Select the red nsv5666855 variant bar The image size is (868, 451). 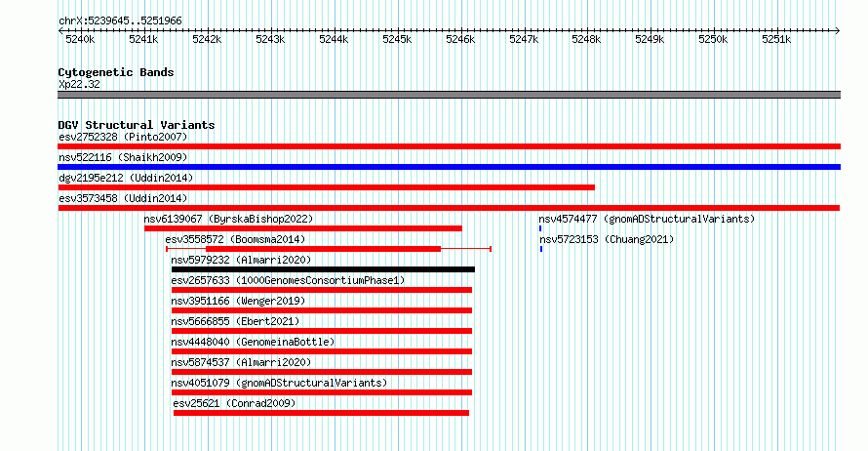pos(322,331)
